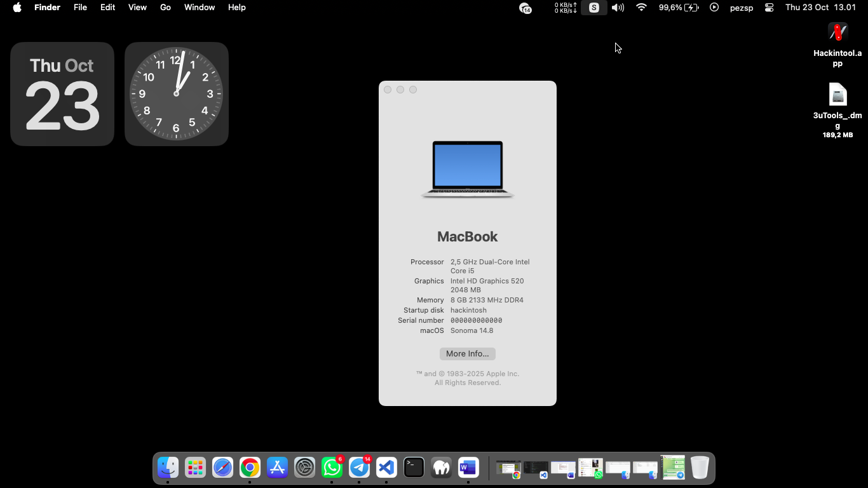
Task: Open Google Chrome from the Dock
Action: point(250,468)
